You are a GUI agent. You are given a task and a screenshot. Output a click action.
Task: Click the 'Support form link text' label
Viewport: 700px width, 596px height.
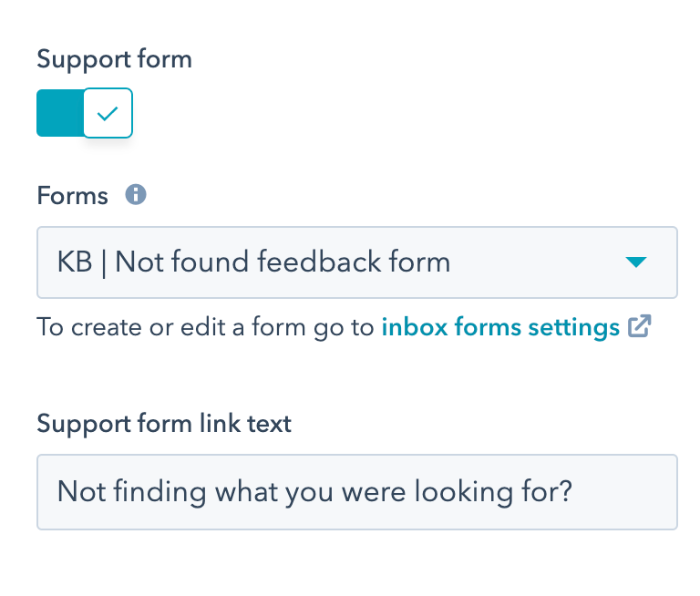(164, 424)
